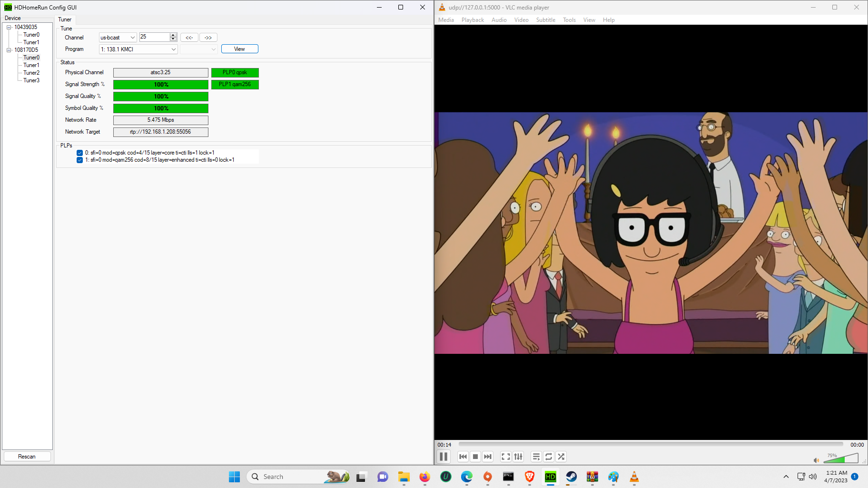Viewport: 868px width, 488px height.
Task: Toggle VLC loop mode
Action: (549, 457)
